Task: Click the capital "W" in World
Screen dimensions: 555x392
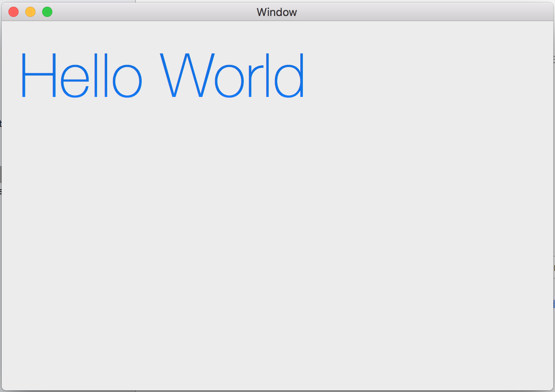Action: point(187,76)
